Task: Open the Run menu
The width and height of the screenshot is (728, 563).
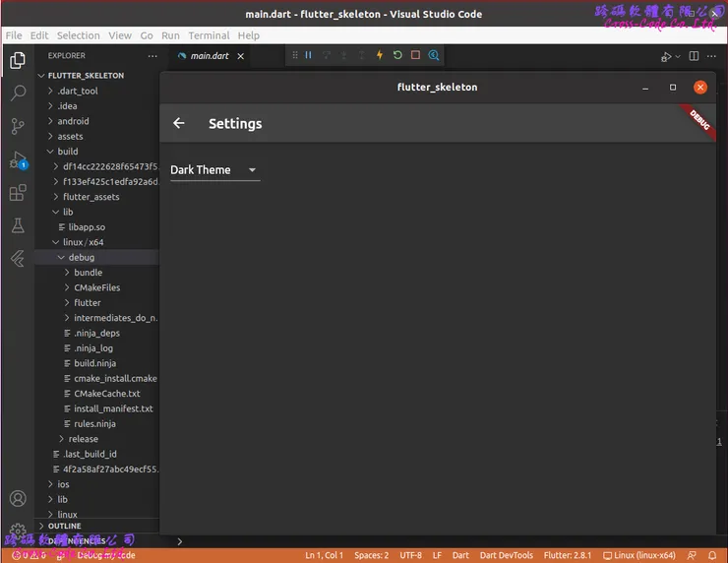Action: [170, 35]
